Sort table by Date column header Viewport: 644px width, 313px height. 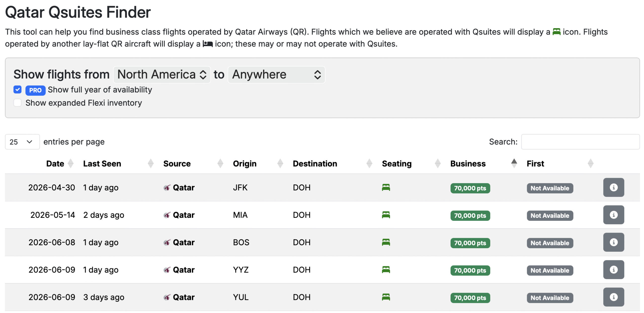[55, 164]
